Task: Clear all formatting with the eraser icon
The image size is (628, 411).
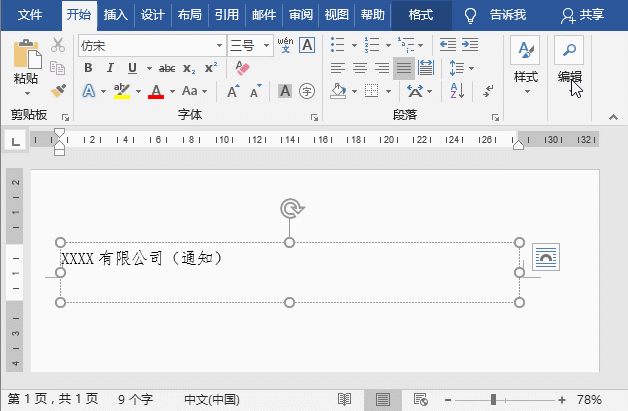Action: tap(242, 68)
